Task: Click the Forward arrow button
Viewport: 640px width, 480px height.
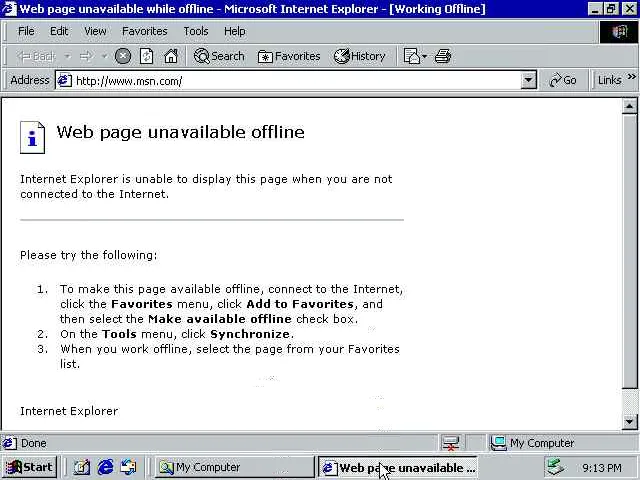Action: click(86, 56)
